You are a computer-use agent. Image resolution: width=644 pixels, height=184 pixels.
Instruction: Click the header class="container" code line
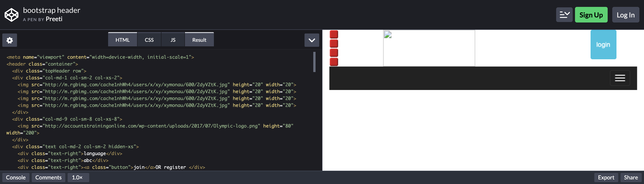(42, 64)
